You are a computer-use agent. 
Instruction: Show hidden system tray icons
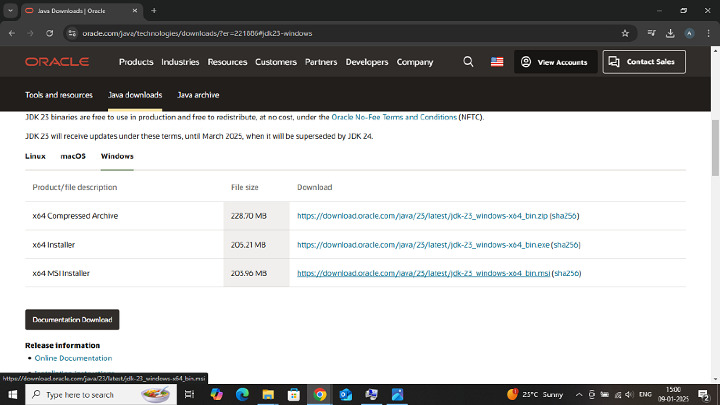[x=579, y=394]
